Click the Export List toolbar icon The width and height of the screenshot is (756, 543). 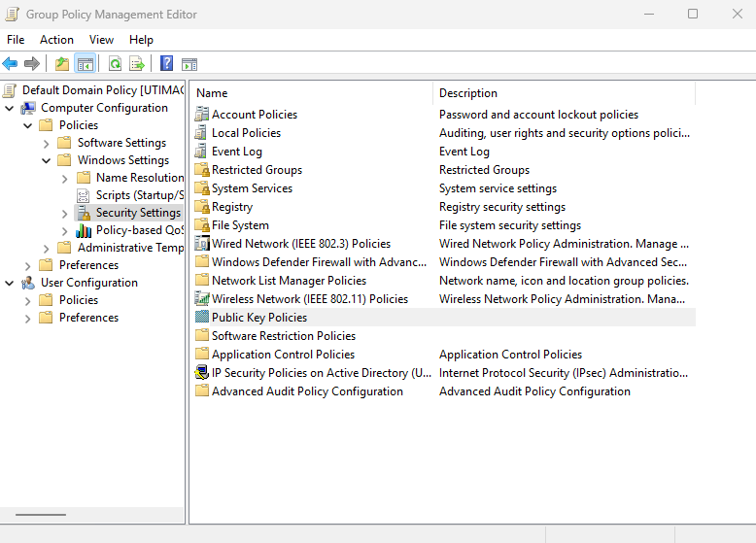click(137, 64)
